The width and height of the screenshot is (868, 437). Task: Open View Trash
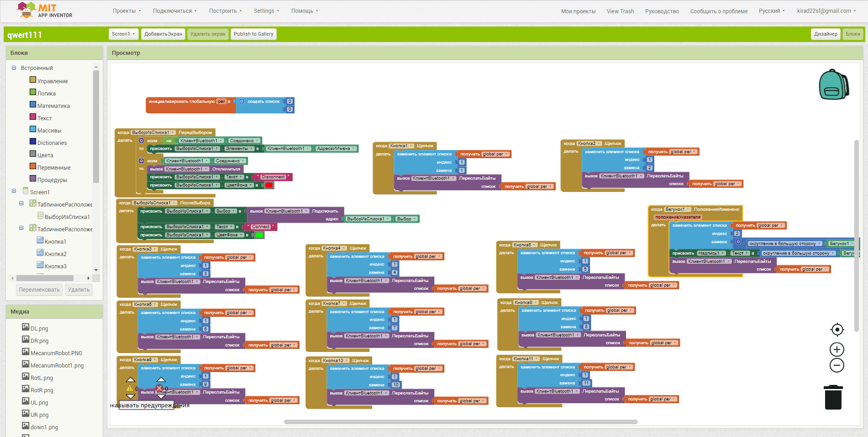pos(620,11)
